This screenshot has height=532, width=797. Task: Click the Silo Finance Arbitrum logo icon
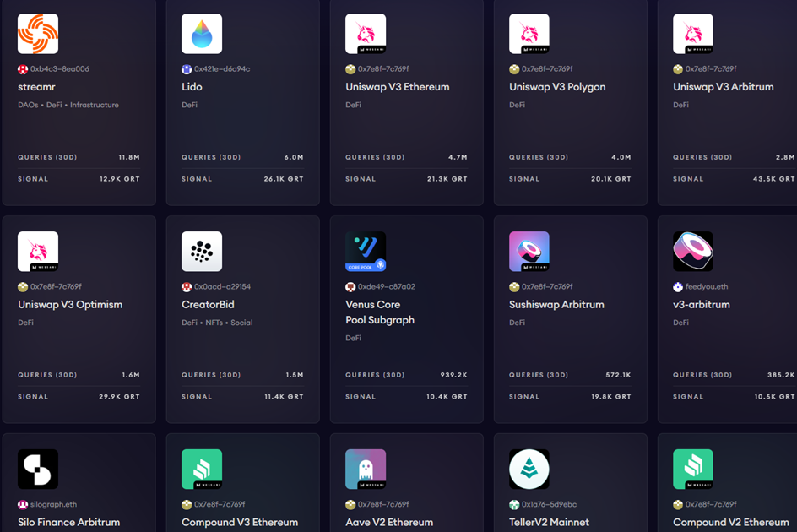tap(38, 470)
